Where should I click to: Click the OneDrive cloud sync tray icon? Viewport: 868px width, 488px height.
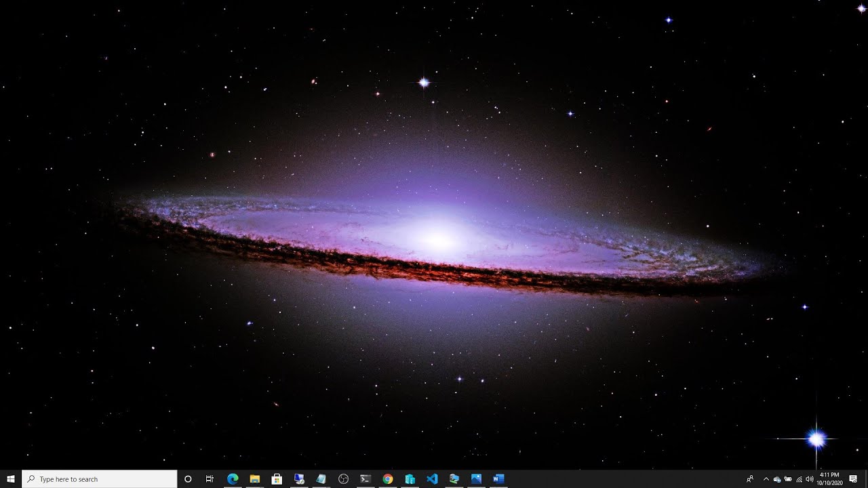coord(777,479)
